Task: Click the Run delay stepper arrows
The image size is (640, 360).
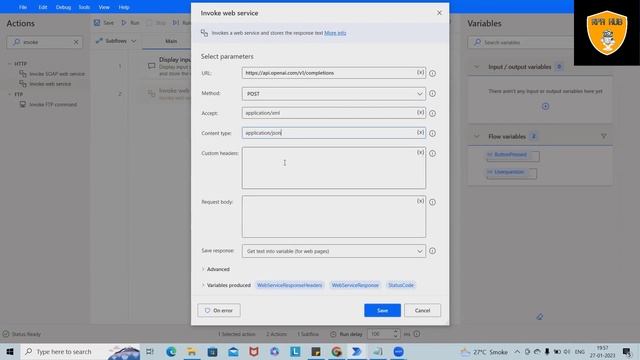Action: pos(396,334)
